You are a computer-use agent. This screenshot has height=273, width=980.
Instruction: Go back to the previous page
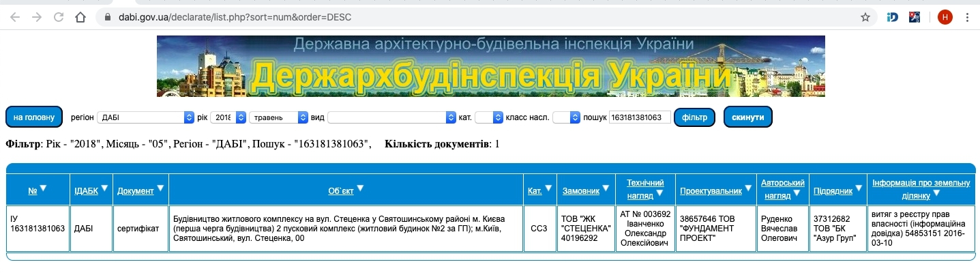tap(15, 17)
